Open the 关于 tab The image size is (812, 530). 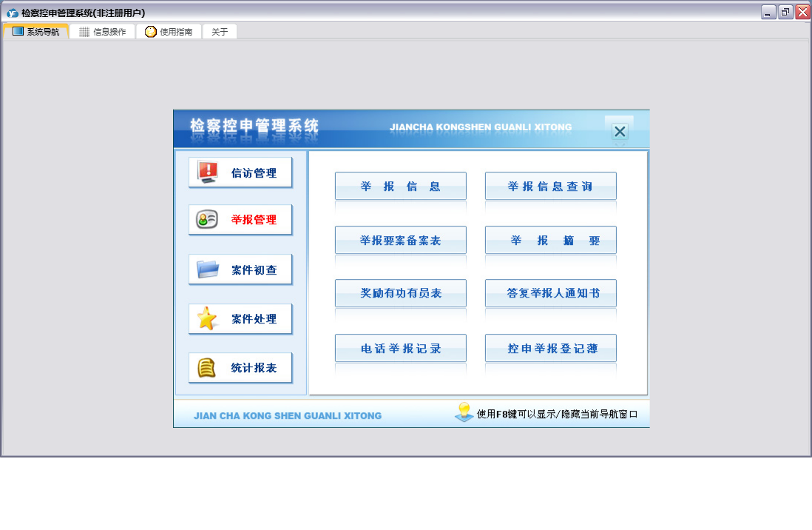pyautogui.click(x=220, y=32)
